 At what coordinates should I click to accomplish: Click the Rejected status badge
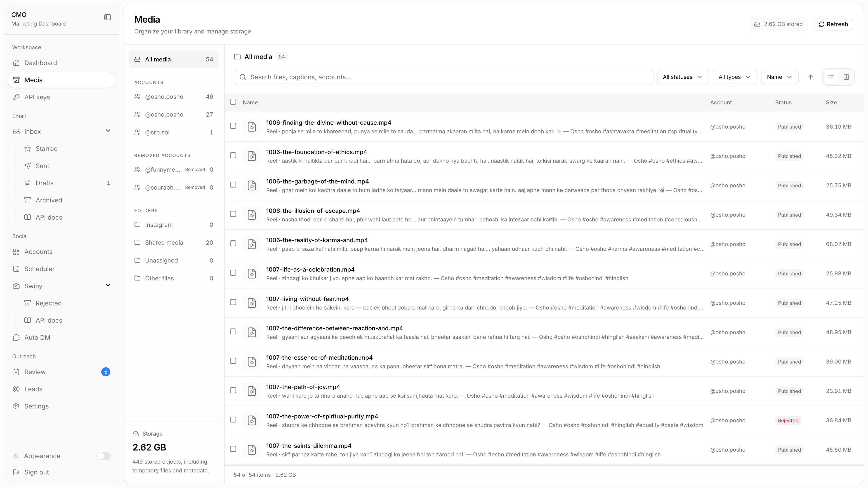tap(788, 420)
